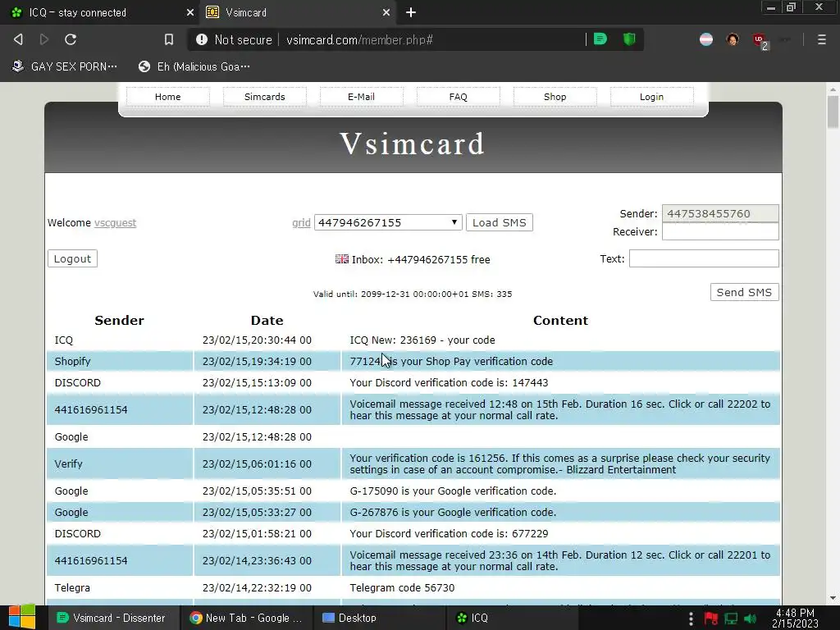Click the UK flag icon beside Inbox
The width and height of the screenshot is (840, 630).
point(342,258)
